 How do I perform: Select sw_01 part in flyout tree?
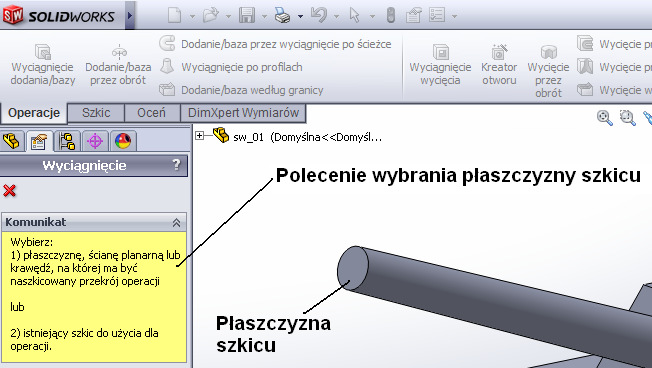point(297,136)
